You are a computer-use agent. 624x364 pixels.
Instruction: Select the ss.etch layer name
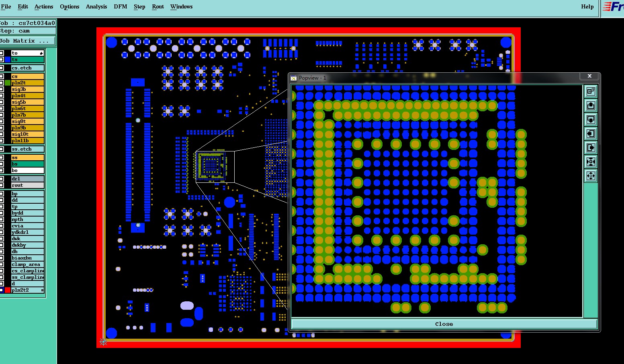click(27, 149)
